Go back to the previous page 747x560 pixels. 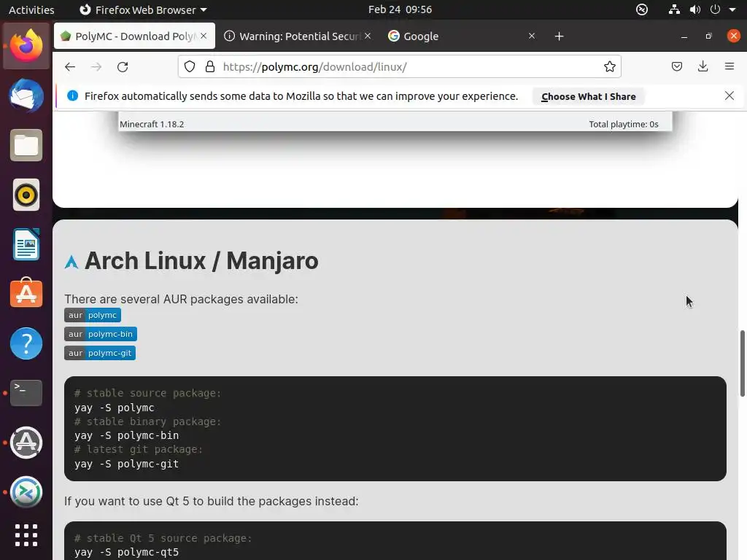coord(70,66)
